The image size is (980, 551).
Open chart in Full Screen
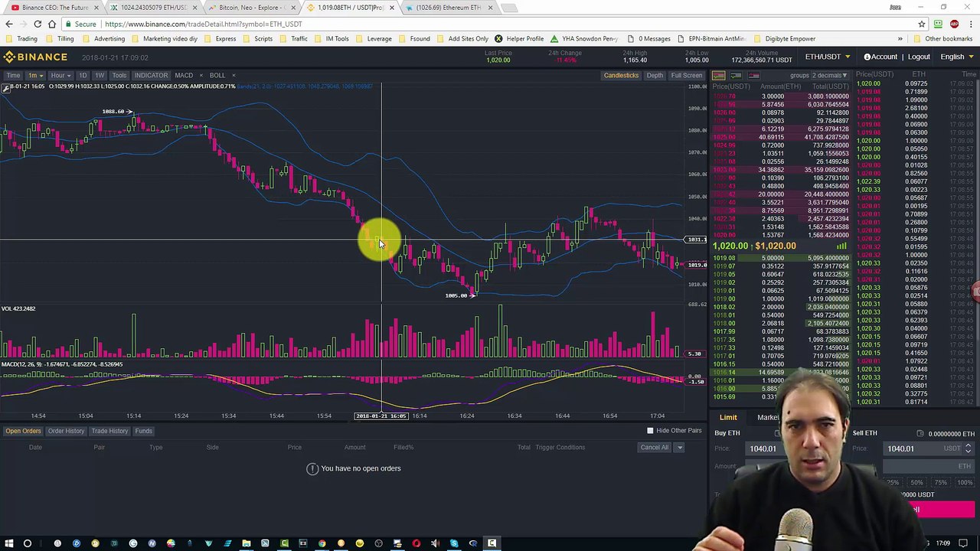pos(686,75)
